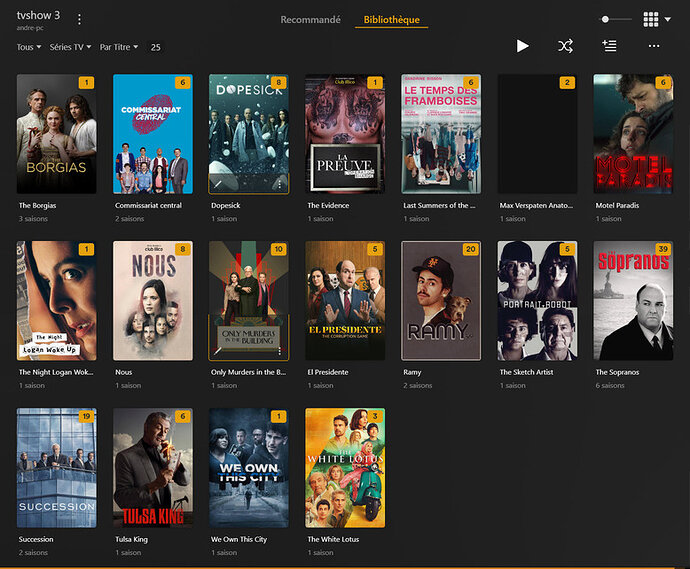Open the blank Max Verspaten poster
690x569 pixels.
point(537,134)
